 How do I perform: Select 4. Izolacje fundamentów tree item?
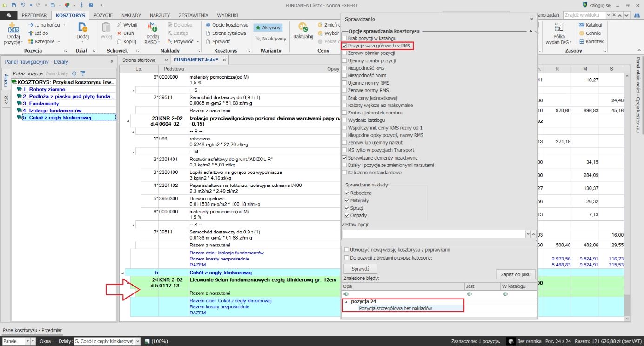click(52, 110)
